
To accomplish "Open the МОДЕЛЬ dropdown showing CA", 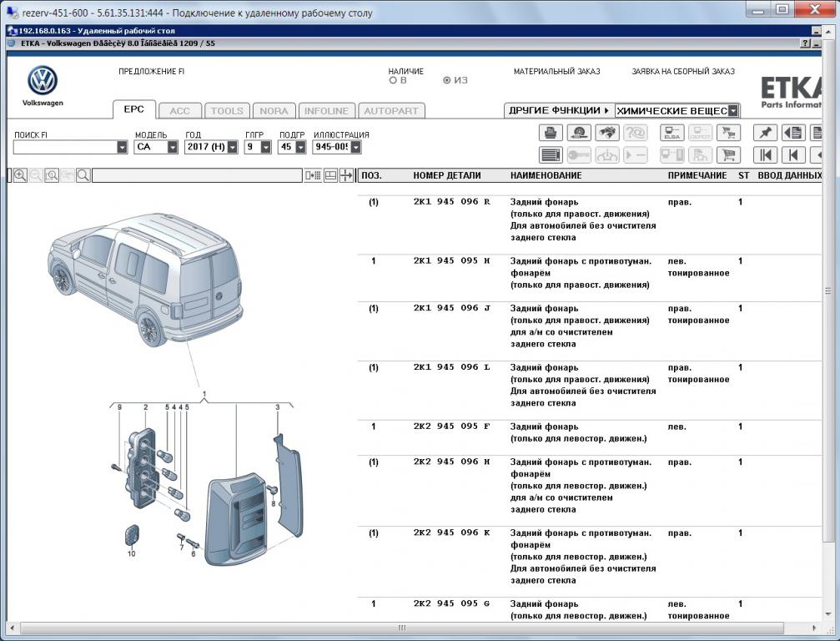I will [173, 147].
